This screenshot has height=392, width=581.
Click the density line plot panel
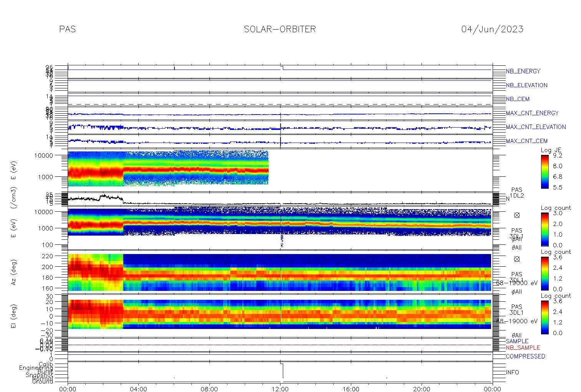pos(280,199)
